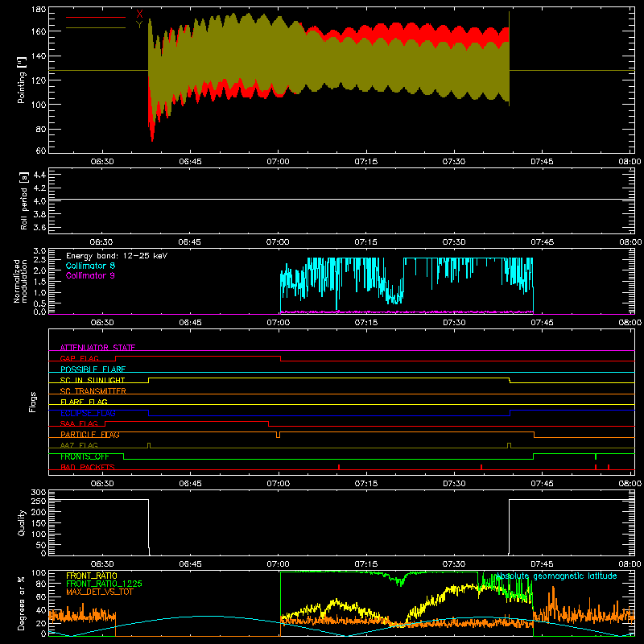Click the 06:30 tick under Pointing panel
This screenshot has width=644, height=644.
[102, 162]
